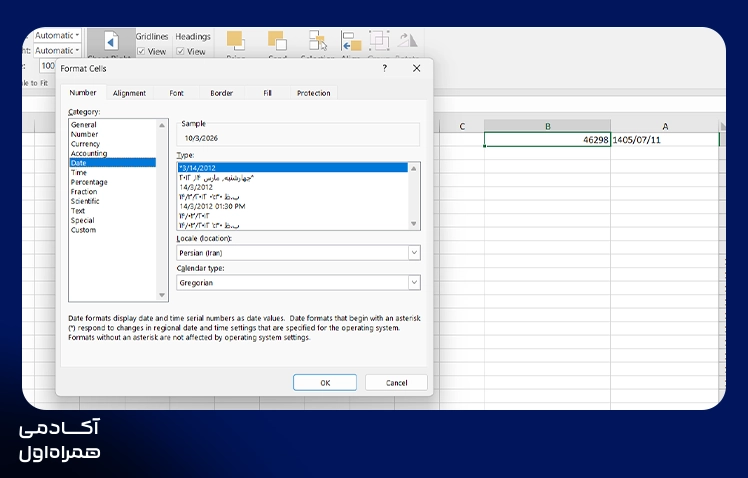This screenshot has width=748, height=478.
Task: Select Scientific category
Action: pyautogui.click(x=113, y=201)
